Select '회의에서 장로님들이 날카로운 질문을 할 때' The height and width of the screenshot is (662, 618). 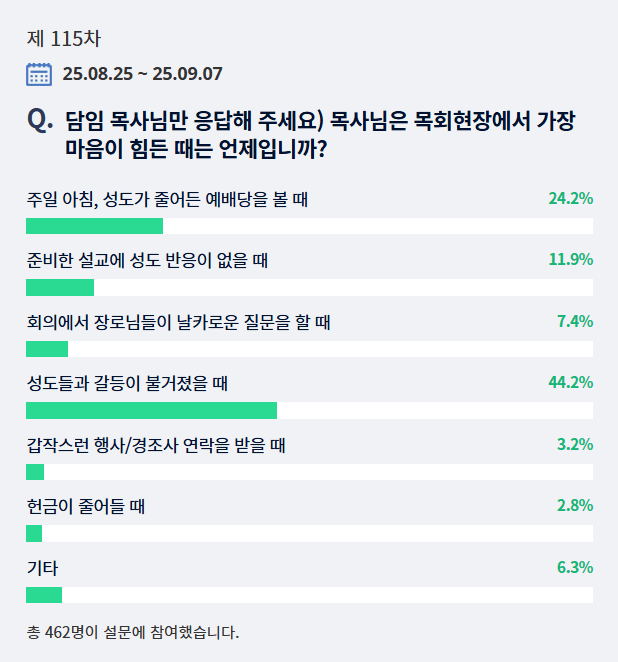[x=178, y=322]
